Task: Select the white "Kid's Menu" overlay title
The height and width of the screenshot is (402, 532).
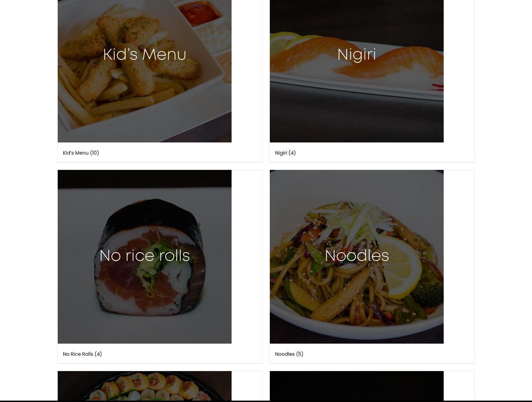Action: point(145,55)
